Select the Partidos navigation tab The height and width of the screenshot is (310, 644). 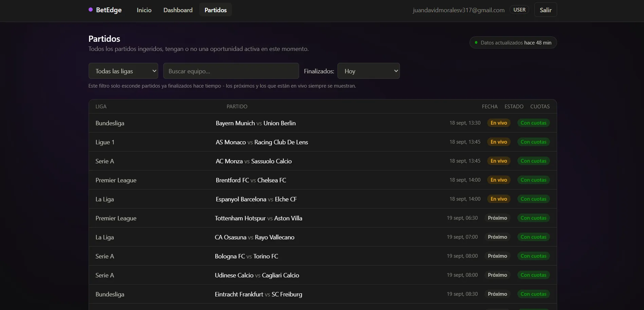point(216,10)
